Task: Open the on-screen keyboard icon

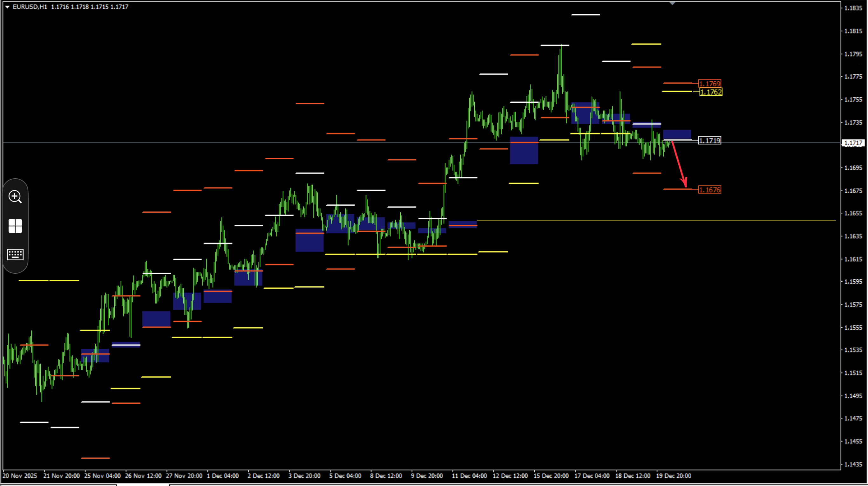Action: coord(15,255)
